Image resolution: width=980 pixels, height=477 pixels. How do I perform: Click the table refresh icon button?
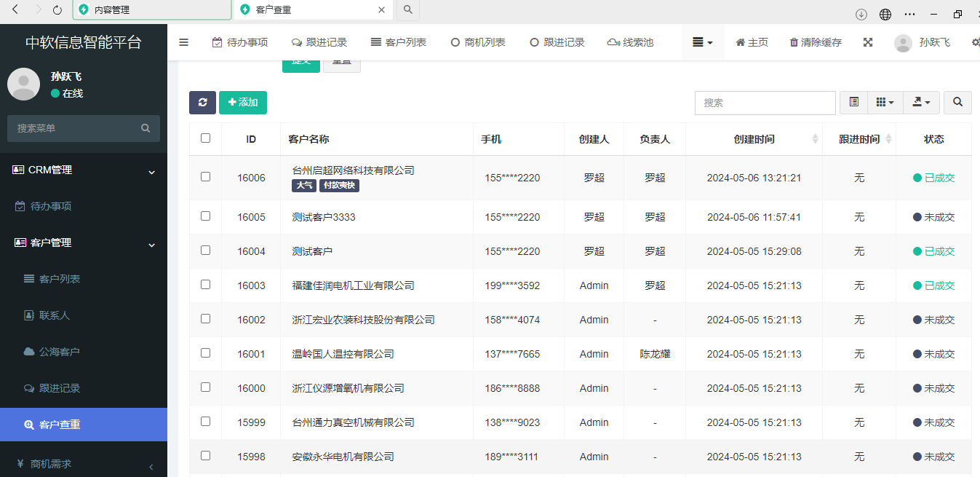click(202, 103)
